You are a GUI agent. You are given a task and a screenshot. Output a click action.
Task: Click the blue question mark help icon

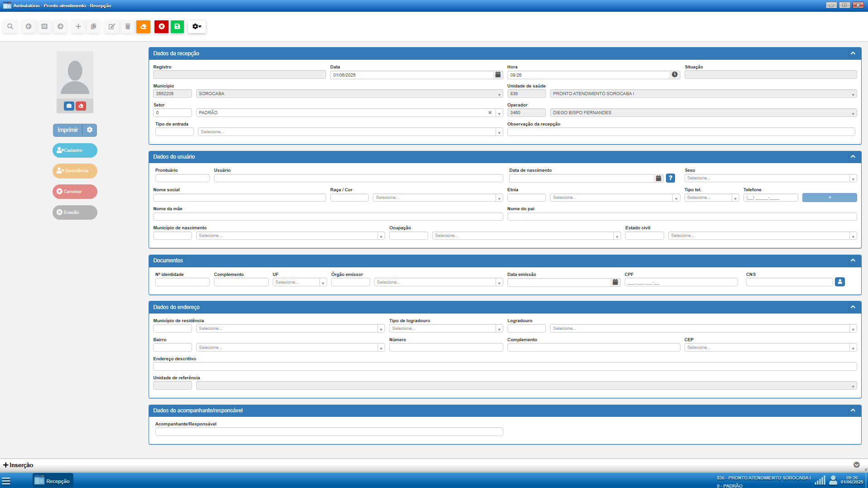tap(670, 179)
